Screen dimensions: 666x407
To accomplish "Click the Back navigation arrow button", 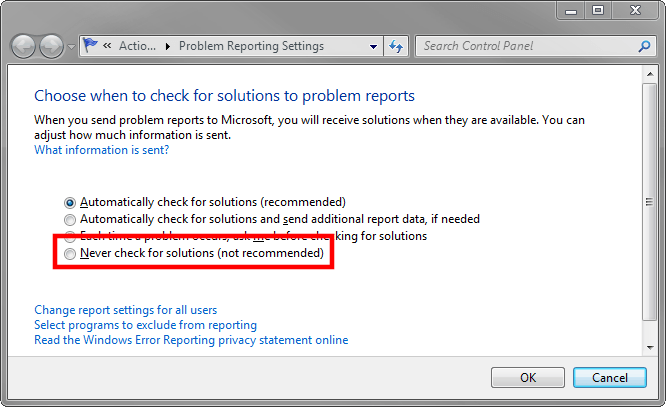I will (x=24, y=46).
